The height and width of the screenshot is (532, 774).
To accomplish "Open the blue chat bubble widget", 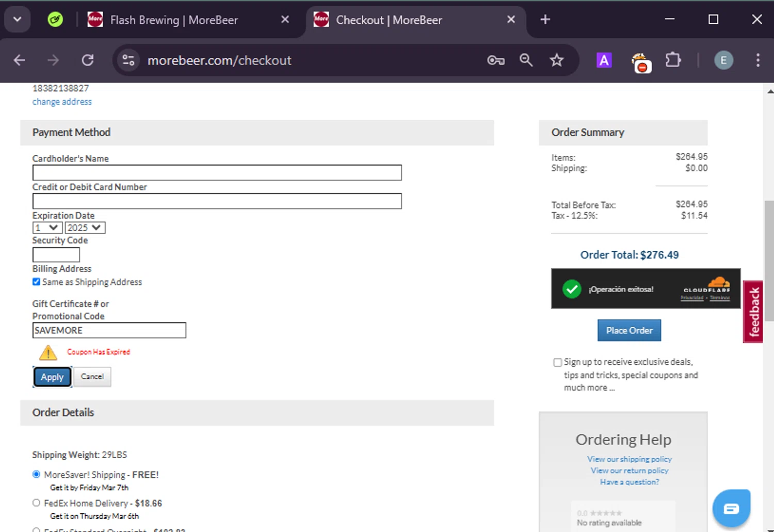I will [x=731, y=508].
